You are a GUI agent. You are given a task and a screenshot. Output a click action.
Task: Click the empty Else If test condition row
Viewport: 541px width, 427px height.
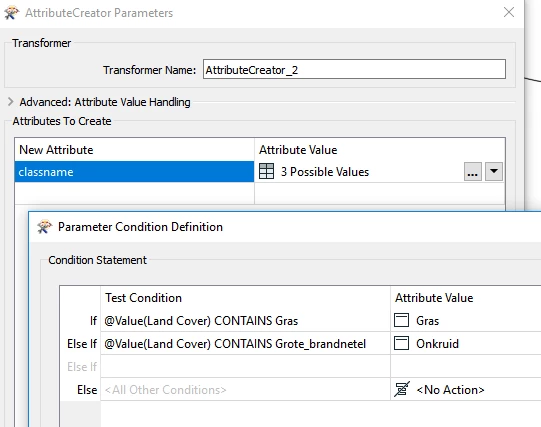pos(245,366)
